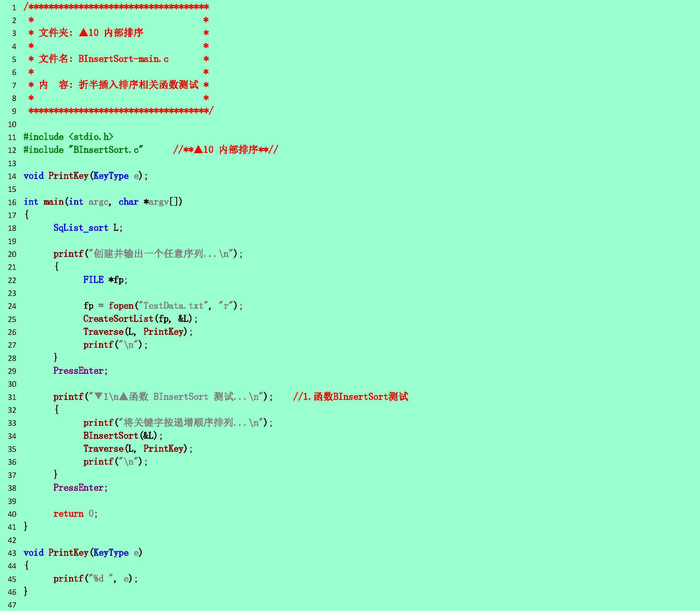The image size is (700, 611).
Task: Click the CreateSortList function call
Action: point(118,319)
